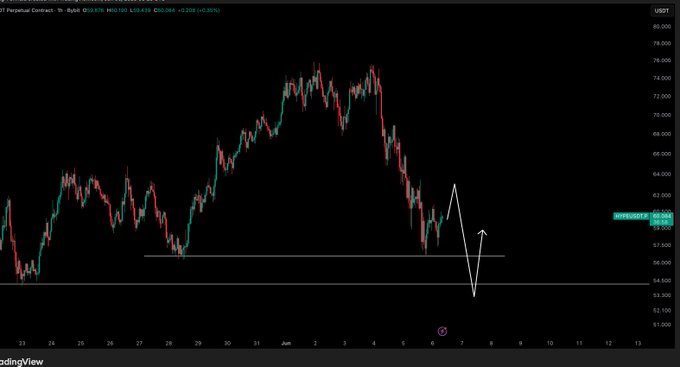Click the 30 date label on time axis
Image resolution: width=680 pixels, height=367 pixels.
(227, 343)
